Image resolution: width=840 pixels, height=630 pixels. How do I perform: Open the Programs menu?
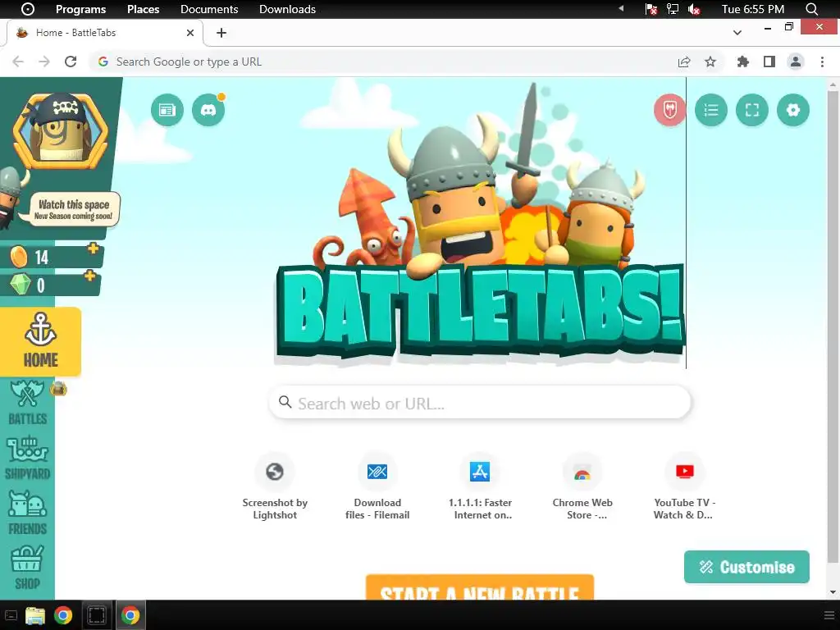[x=81, y=9]
